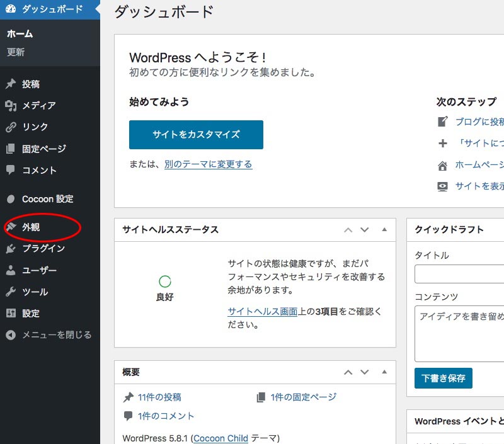Click the user silhouette icon beside ユーザー
Screen dimensions: 504x444
click(x=11, y=270)
